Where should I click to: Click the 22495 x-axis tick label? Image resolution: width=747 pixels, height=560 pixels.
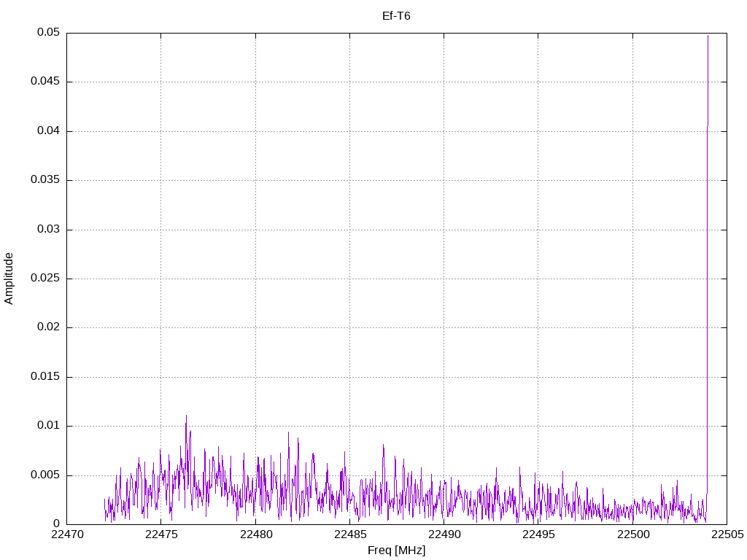(538, 534)
